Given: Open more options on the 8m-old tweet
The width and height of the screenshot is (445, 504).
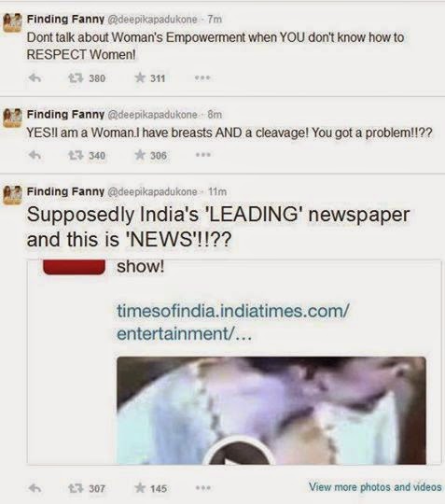Looking at the screenshot, I should click(203, 155).
